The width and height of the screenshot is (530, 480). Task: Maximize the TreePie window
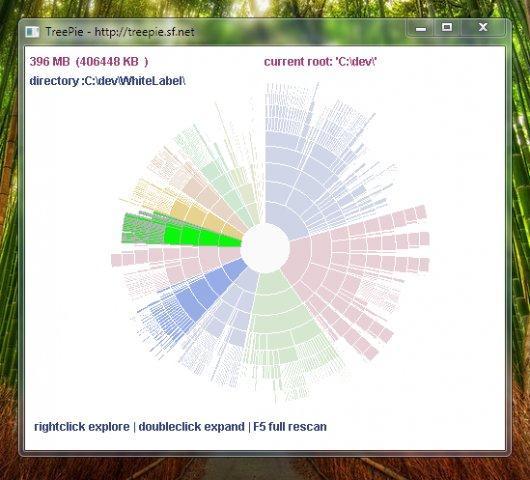pyautogui.click(x=447, y=28)
